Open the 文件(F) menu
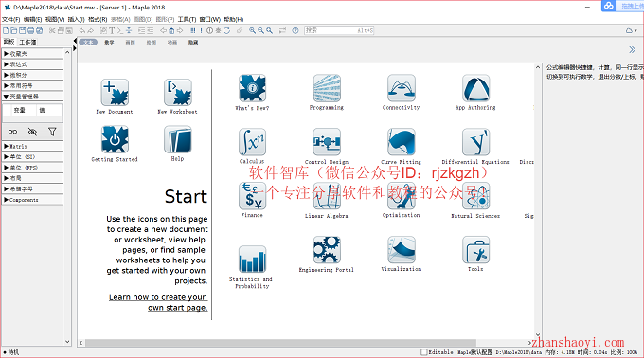The width and height of the screenshot is (644, 358). tap(10, 19)
